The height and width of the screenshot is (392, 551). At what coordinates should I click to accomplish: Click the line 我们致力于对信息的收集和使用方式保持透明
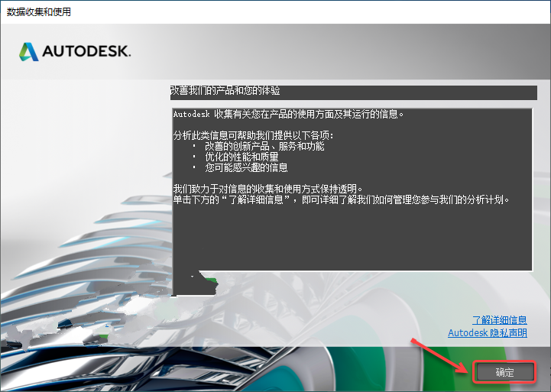(x=267, y=189)
